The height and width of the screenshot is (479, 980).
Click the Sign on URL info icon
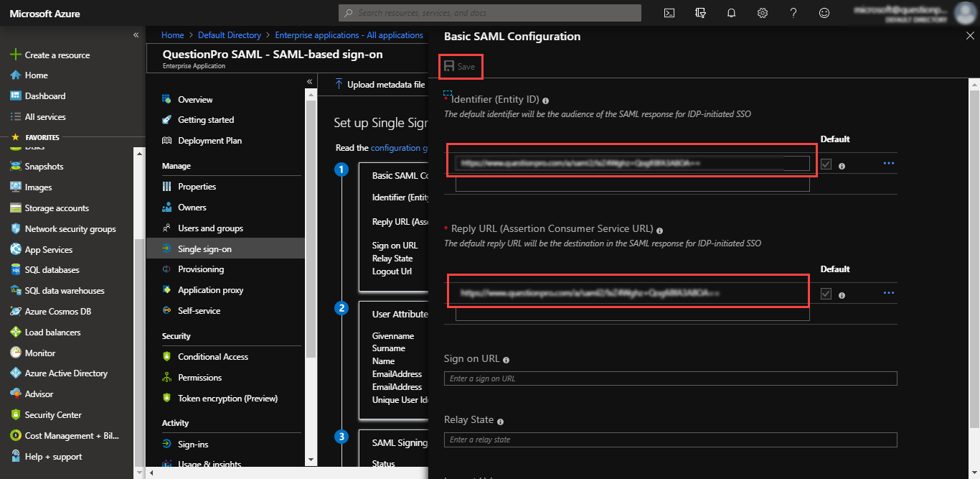pos(507,360)
